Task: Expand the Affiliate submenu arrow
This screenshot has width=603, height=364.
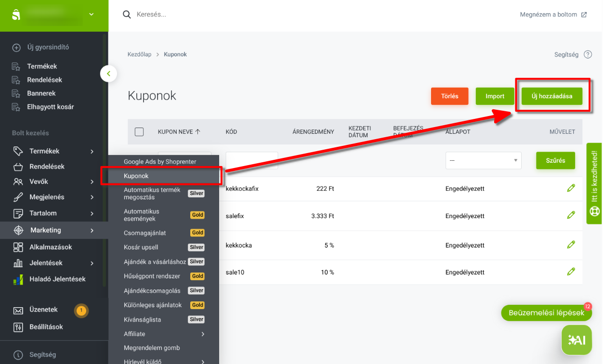Action: coord(203,334)
